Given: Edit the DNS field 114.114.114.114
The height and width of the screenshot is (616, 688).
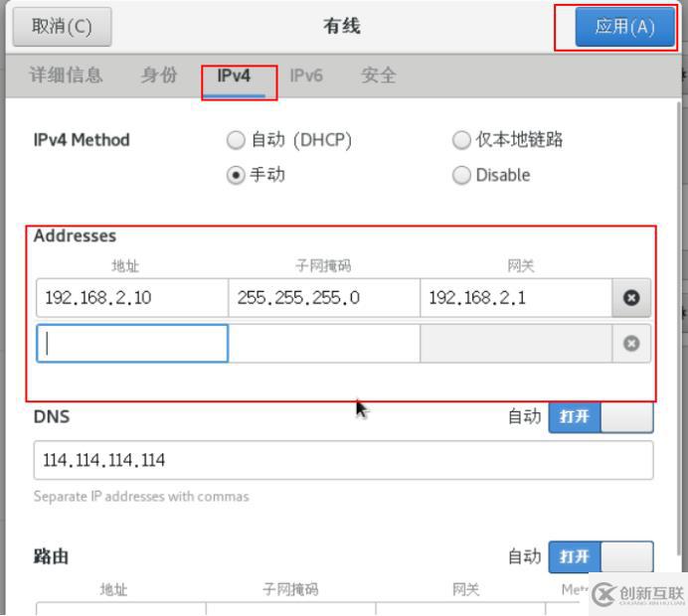Looking at the screenshot, I should 344,460.
